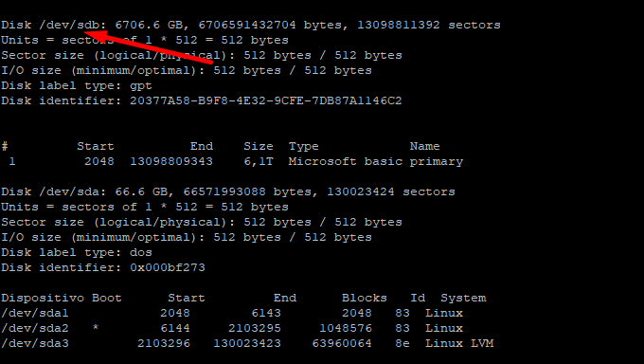Click the device name "/dev/sda1"

(35, 314)
